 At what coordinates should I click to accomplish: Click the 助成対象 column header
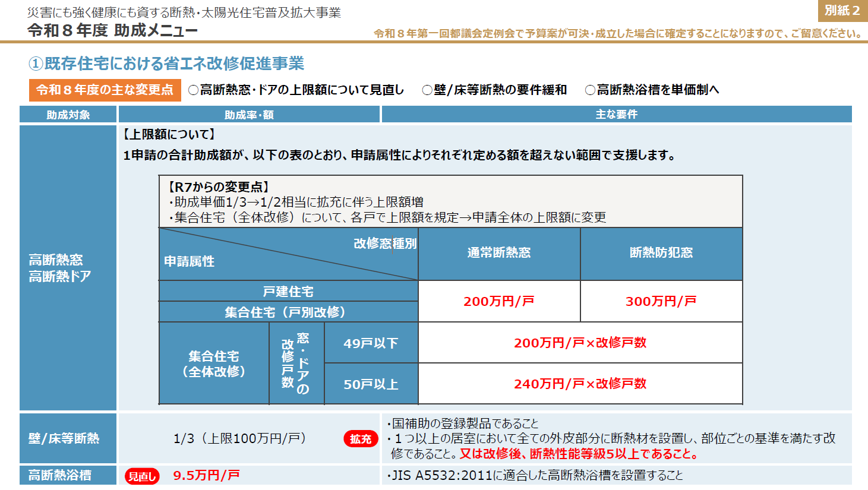pyautogui.click(x=68, y=115)
